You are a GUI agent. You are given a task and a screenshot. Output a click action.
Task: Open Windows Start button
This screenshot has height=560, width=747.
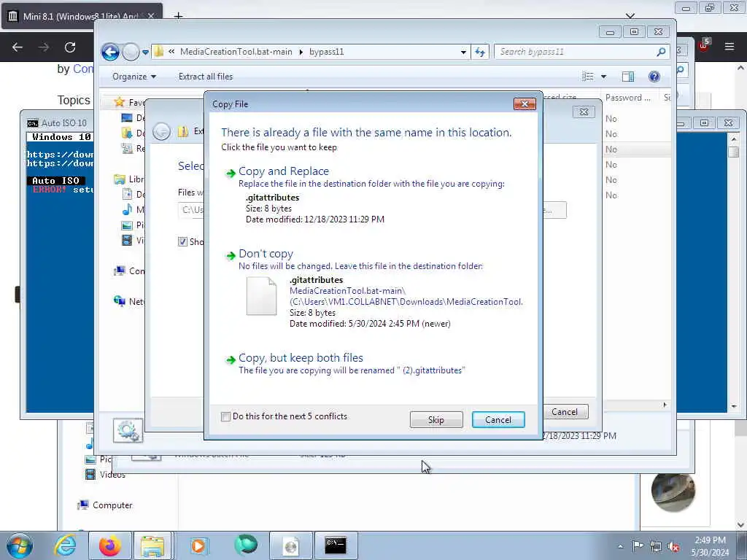point(20,545)
